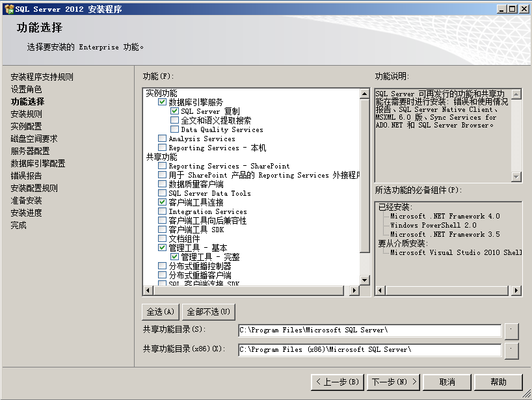The width and height of the screenshot is (532, 400).
Task: Select 安装进度 step in sidebar
Action: [26, 213]
